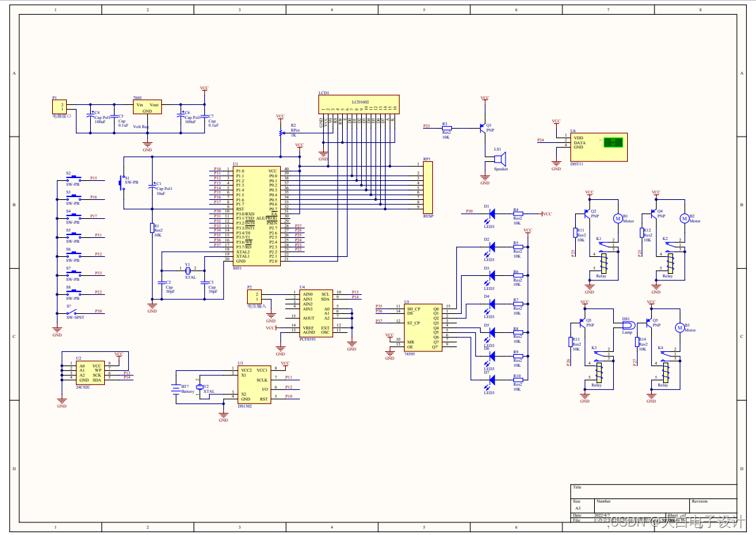Select the C7 0.1uF capacitor
The width and height of the screenshot is (756, 535).
point(204,117)
